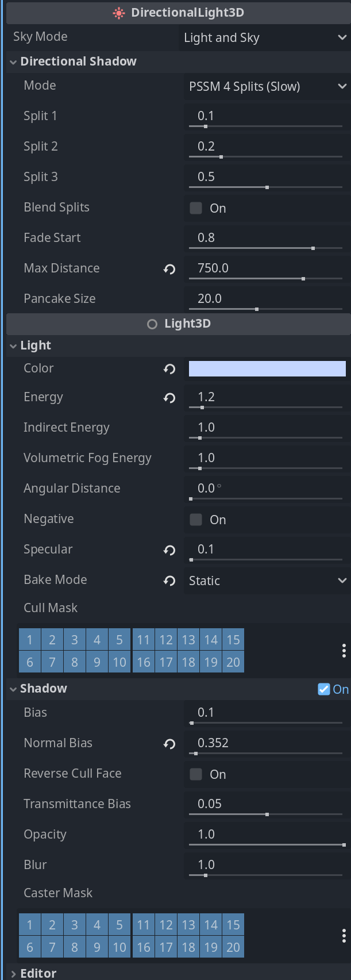The image size is (351, 980).
Task: Expand the Editor section
Action: pos(13,973)
